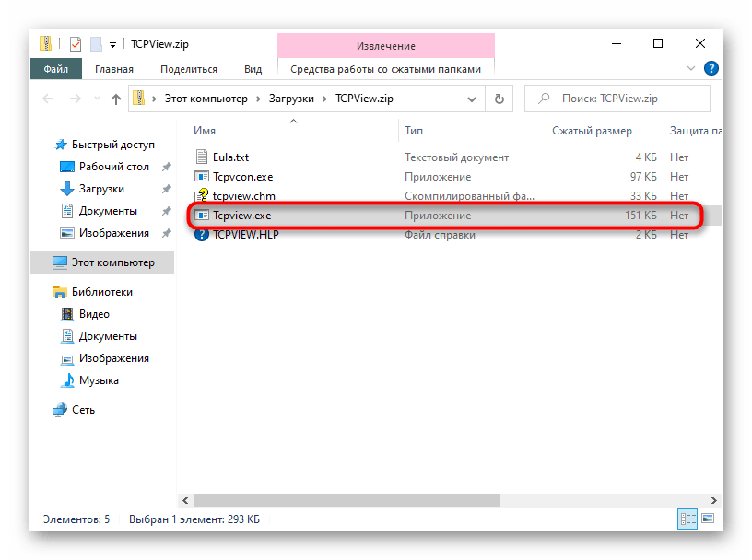
Task: Click the search magnifier icon
Action: [544, 99]
